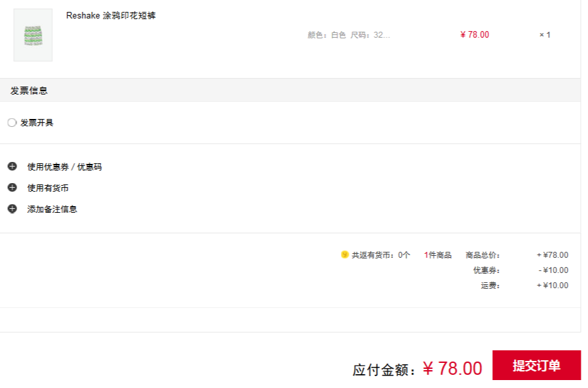
Task: Click the 共返有货币：0个 text
Action: point(381,255)
